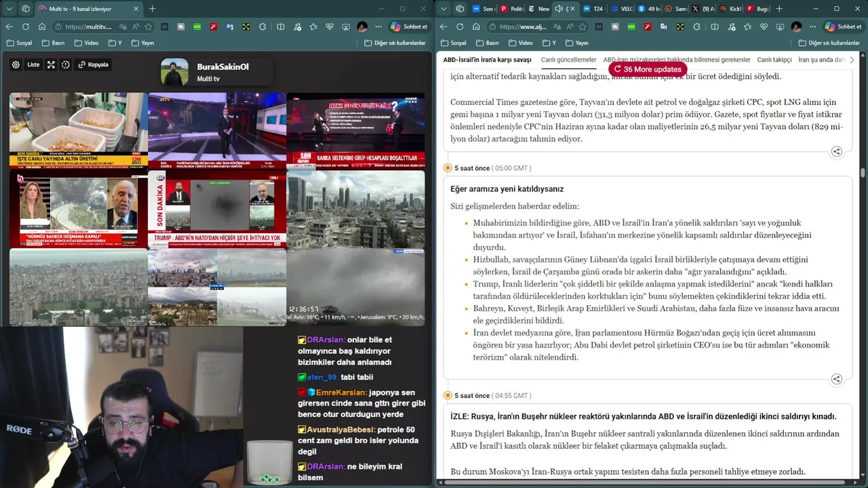Open workspaces icon in left browser

coord(26,9)
